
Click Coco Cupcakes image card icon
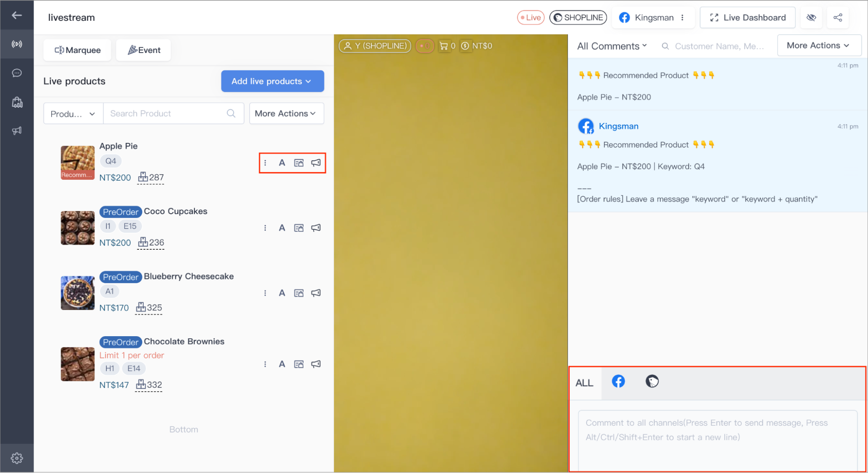(x=299, y=228)
